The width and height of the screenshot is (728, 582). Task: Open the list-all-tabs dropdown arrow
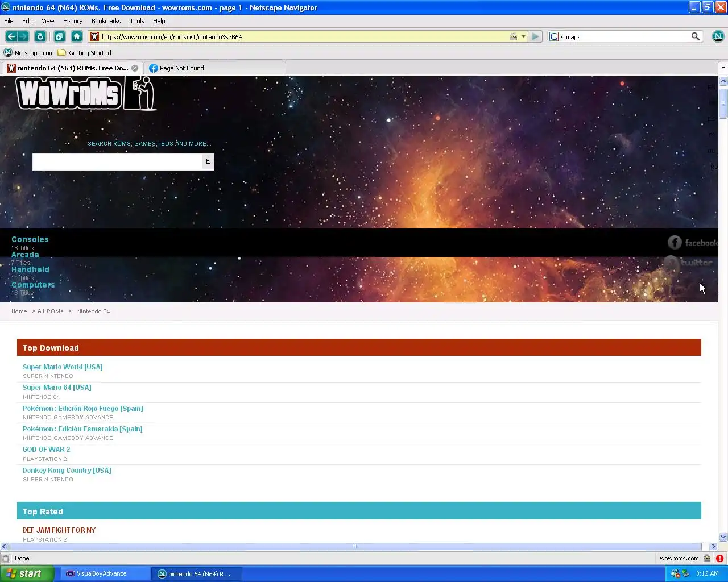[x=723, y=68]
